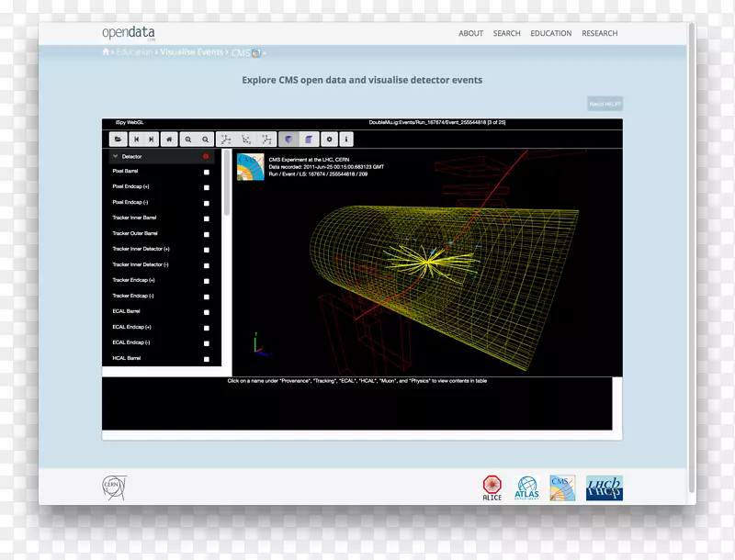735x560 pixels.
Task: Show info with the i icon
Action: tap(346, 140)
